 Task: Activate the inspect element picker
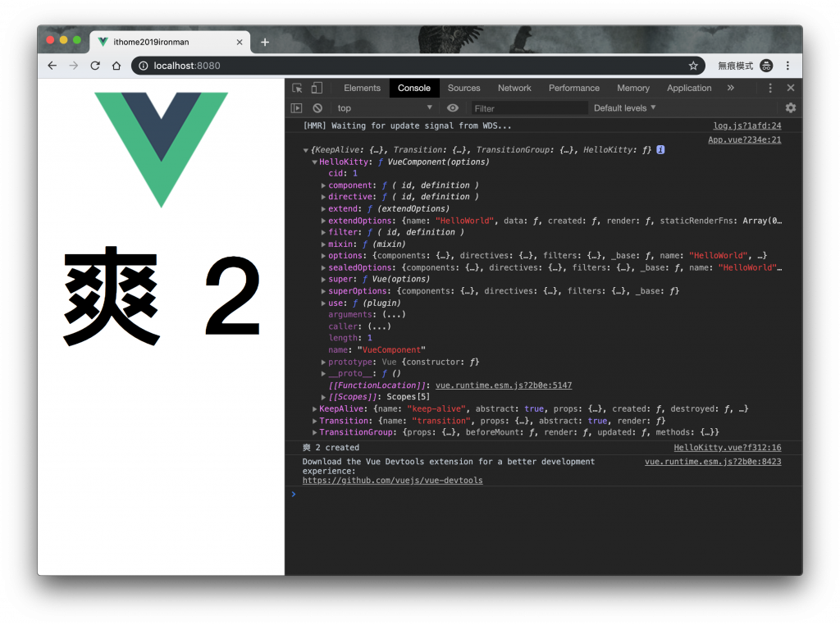[297, 88]
